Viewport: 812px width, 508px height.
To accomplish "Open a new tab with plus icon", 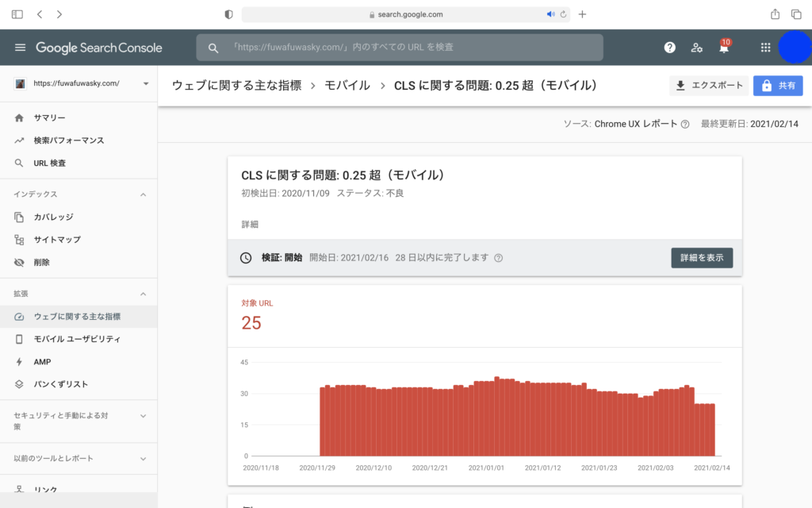I will point(582,14).
